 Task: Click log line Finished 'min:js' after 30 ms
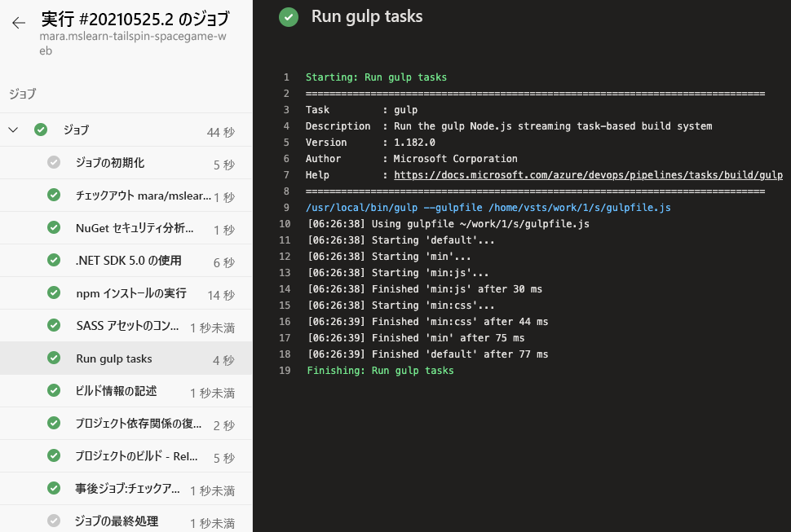[x=425, y=288]
